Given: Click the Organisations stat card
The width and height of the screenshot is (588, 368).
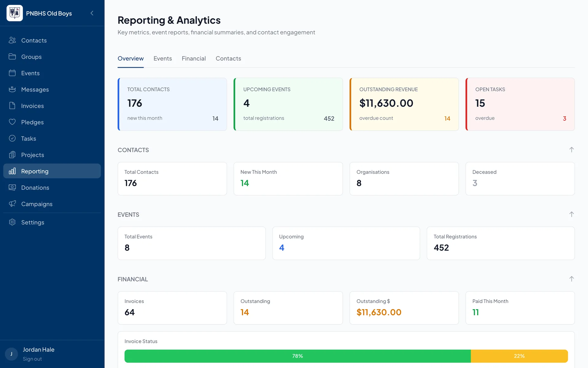Looking at the screenshot, I should pos(404,178).
